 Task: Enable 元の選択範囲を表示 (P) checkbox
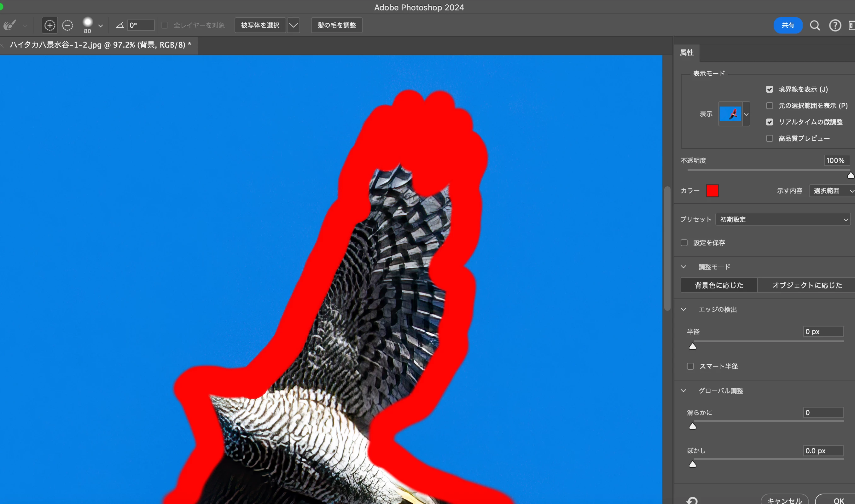769,106
